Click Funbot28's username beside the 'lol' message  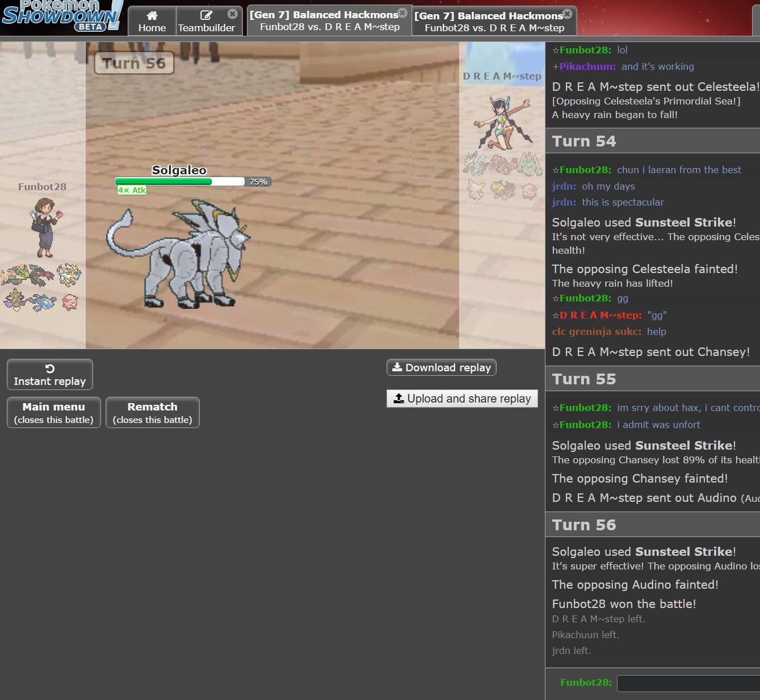pyautogui.click(x=586, y=50)
